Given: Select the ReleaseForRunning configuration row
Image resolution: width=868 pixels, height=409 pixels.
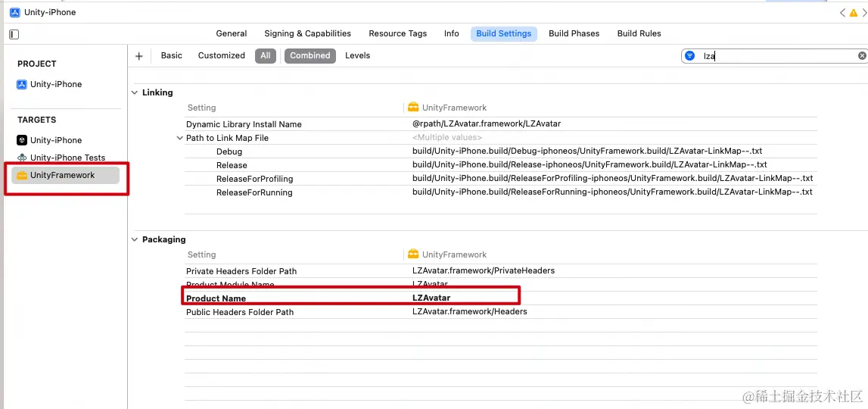Looking at the screenshot, I should [x=254, y=193].
